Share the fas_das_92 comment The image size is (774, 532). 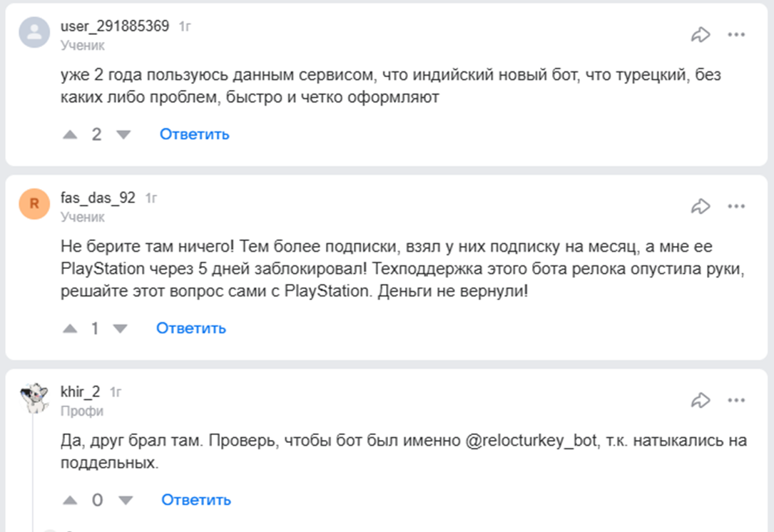(701, 206)
